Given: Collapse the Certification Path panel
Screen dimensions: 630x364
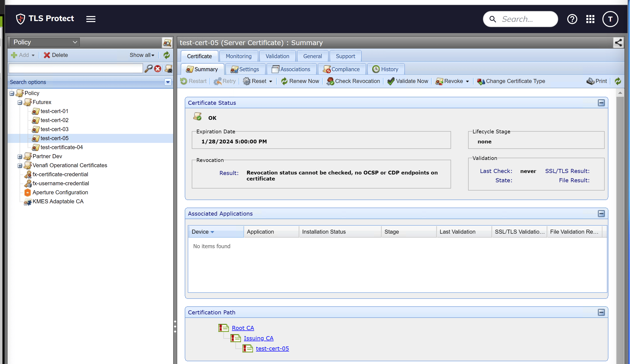Looking at the screenshot, I should 601,312.
